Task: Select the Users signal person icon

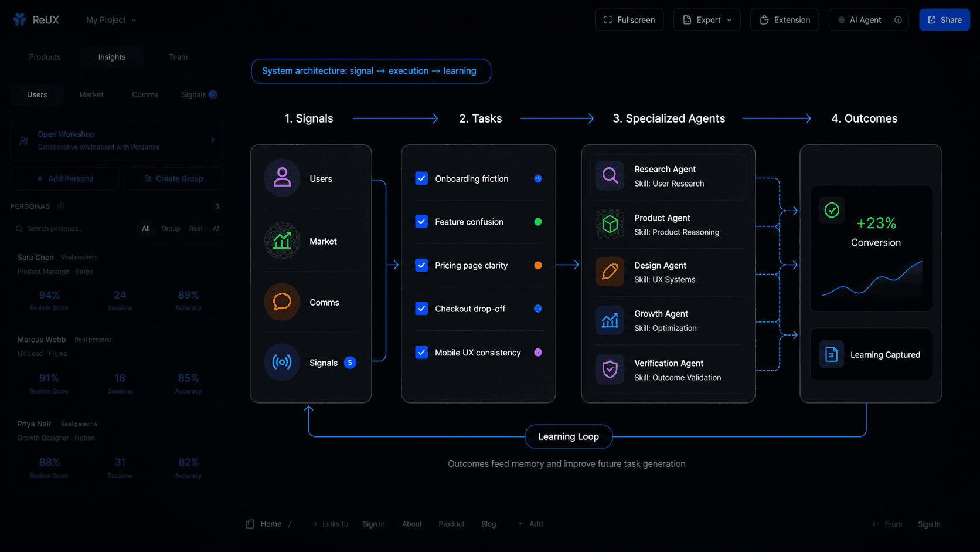Action: (282, 178)
